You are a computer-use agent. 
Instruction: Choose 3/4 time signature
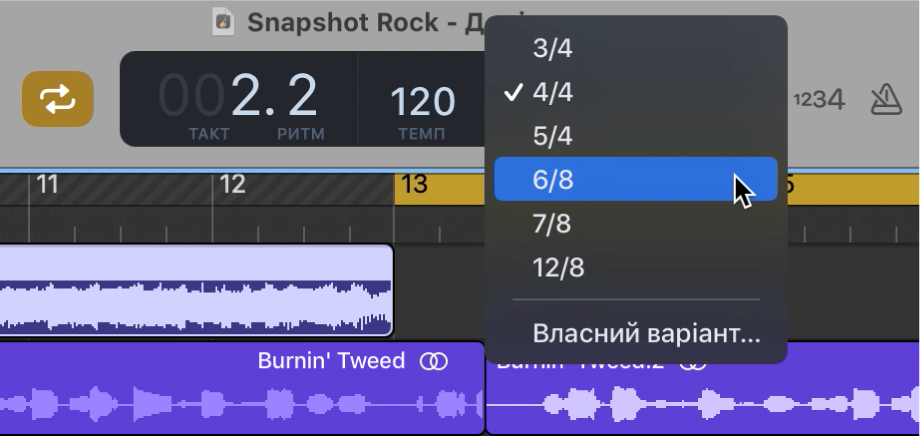click(x=553, y=48)
